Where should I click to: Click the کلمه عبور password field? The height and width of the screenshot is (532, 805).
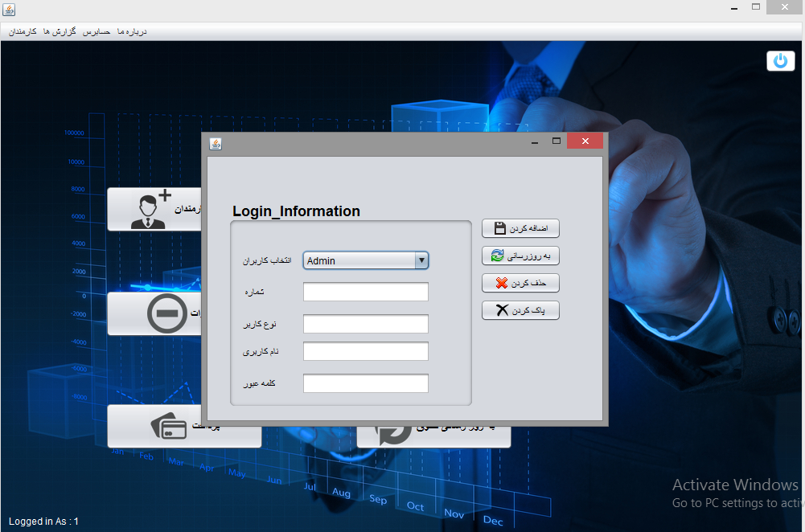(x=365, y=383)
